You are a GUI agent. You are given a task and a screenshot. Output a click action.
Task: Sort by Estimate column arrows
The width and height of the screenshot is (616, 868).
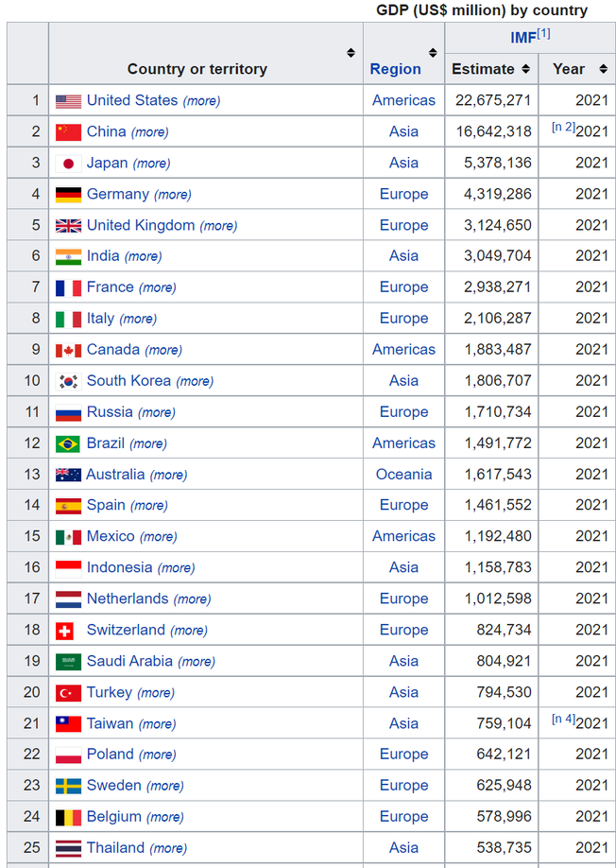point(526,69)
